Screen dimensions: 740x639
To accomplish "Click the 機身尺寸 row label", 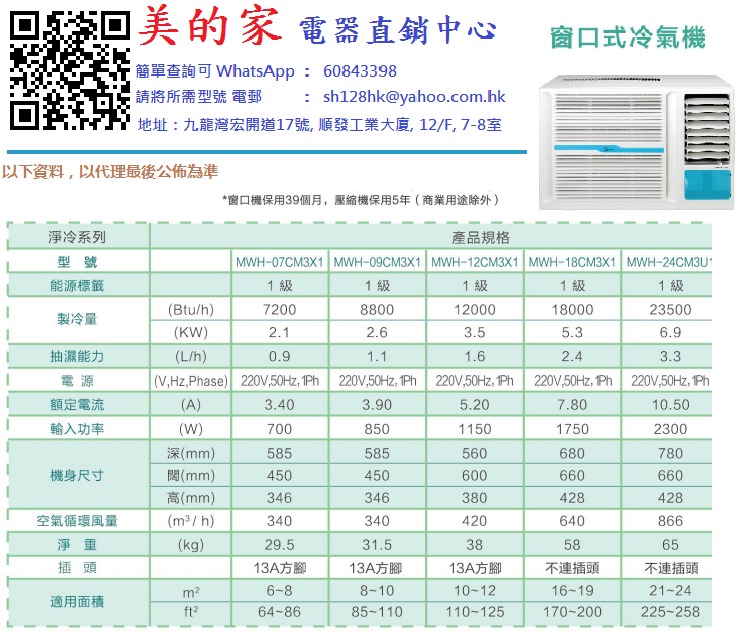I will click(x=76, y=476).
